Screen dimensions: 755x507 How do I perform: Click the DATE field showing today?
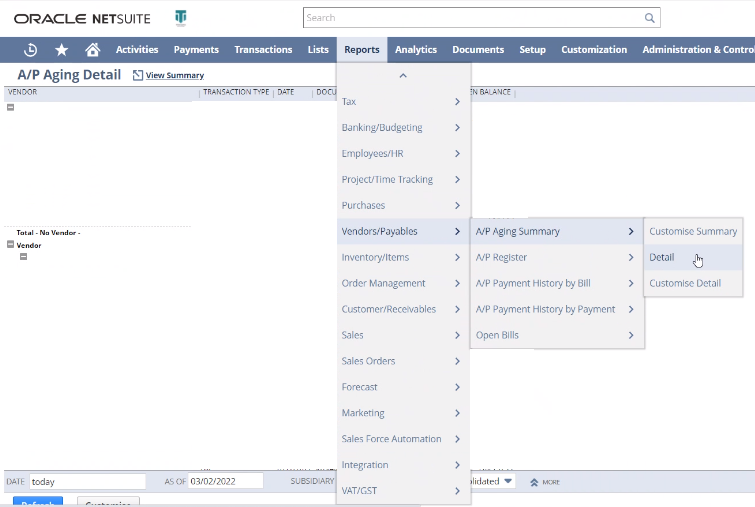pos(88,481)
